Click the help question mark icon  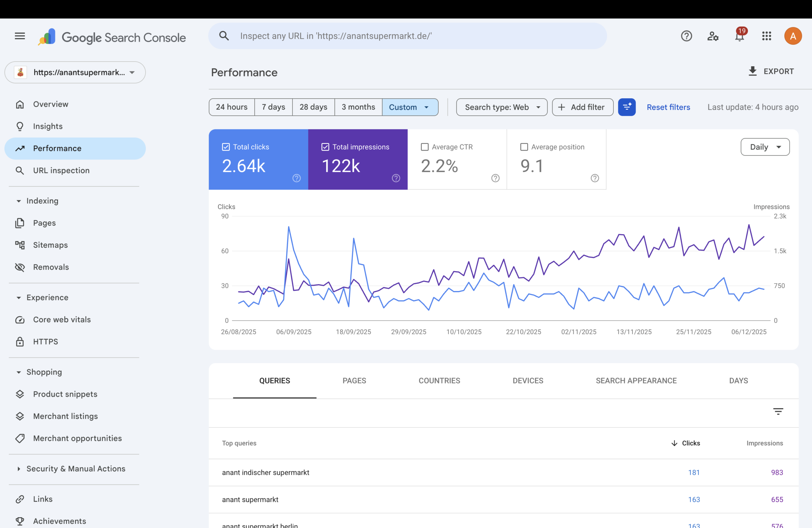point(686,36)
